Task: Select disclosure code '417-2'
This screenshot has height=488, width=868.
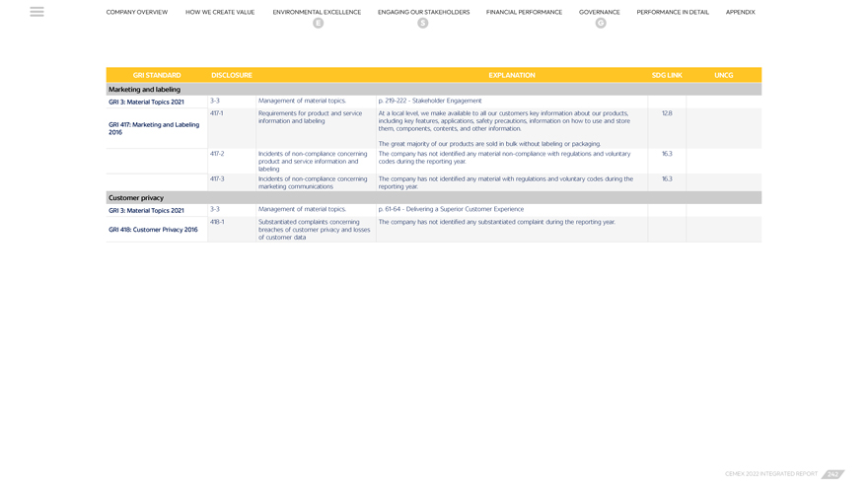Action: pyautogui.click(x=217, y=153)
